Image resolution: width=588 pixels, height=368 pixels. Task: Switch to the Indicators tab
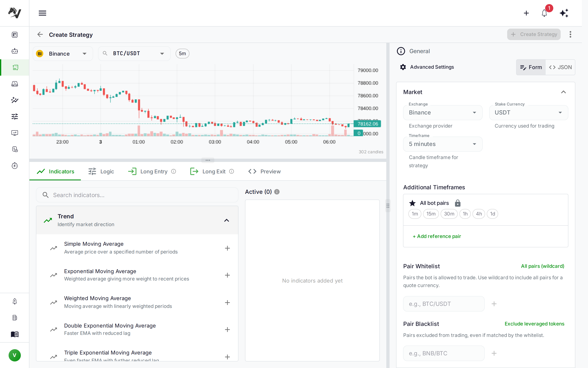(55, 171)
